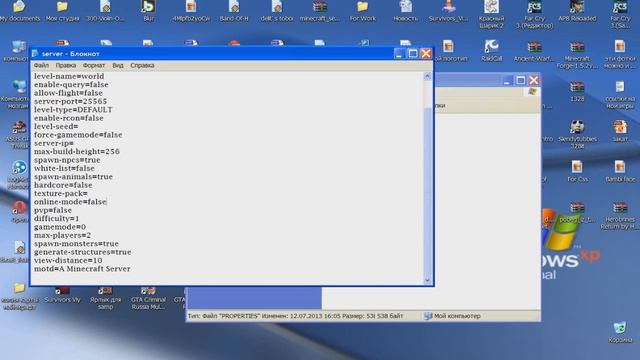Launch Far Cry 3 (Редактор) shortcut

pos(534,14)
